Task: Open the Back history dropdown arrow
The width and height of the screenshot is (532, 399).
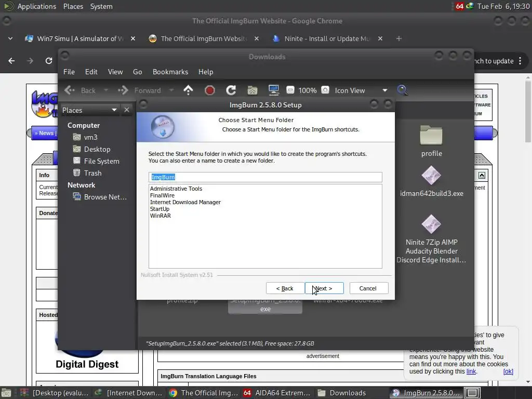Action: point(106,90)
